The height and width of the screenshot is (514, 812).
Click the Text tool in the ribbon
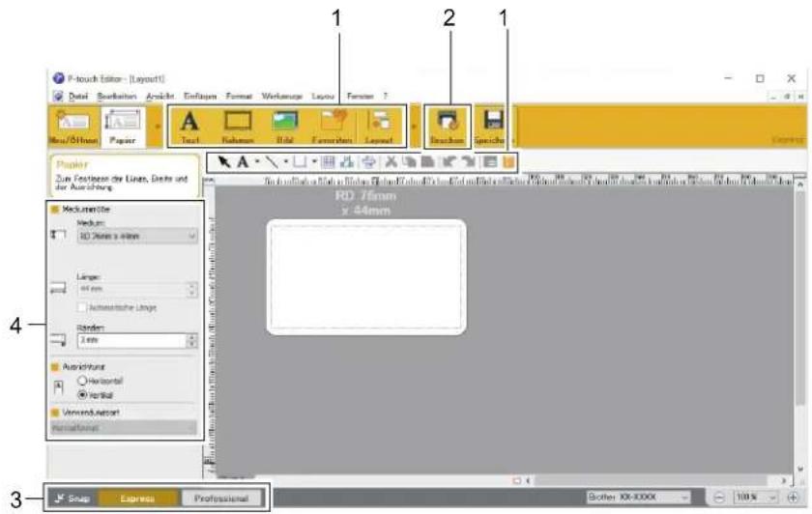coord(189,126)
